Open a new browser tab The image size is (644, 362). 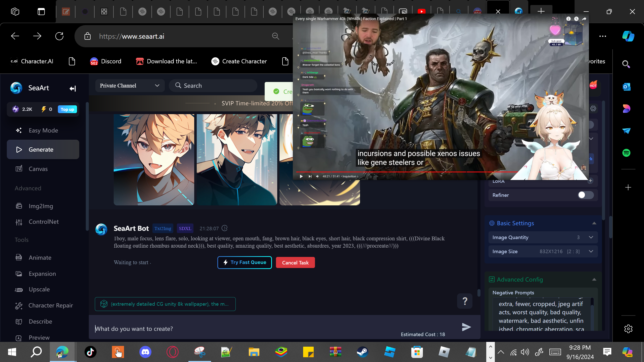(x=541, y=11)
